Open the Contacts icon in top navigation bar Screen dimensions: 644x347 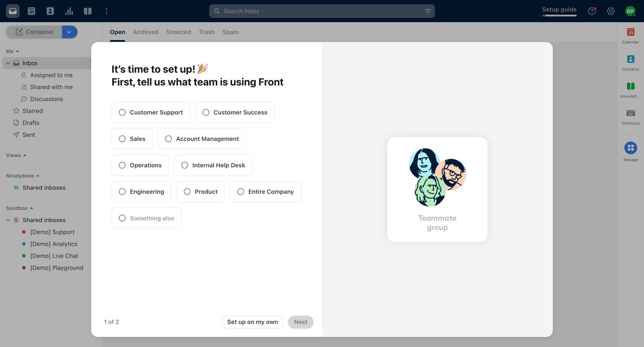pyautogui.click(x=50, y=11)
